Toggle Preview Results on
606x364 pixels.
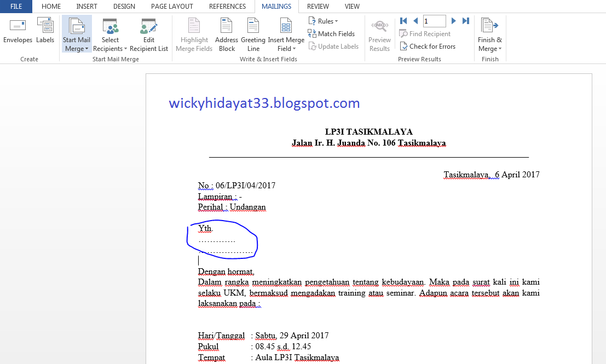coord(379,34)
